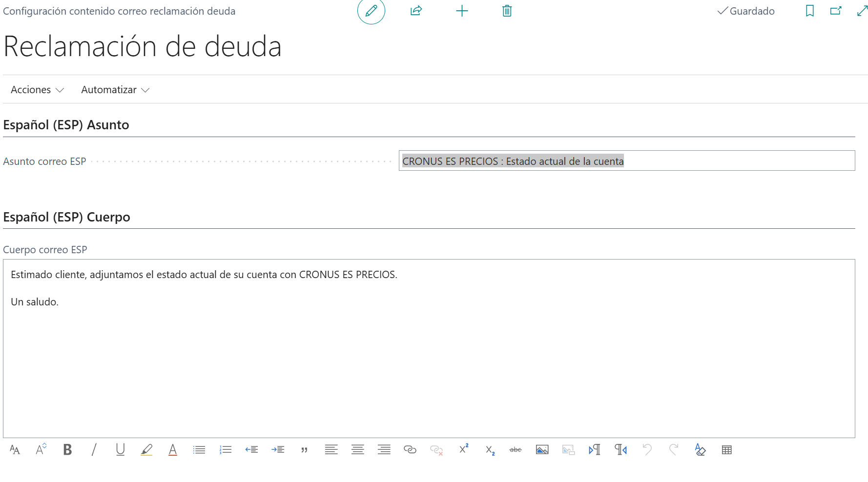The image size is (868, 482).
Task: Toggle italic formatting
Action: click(94, 450)
